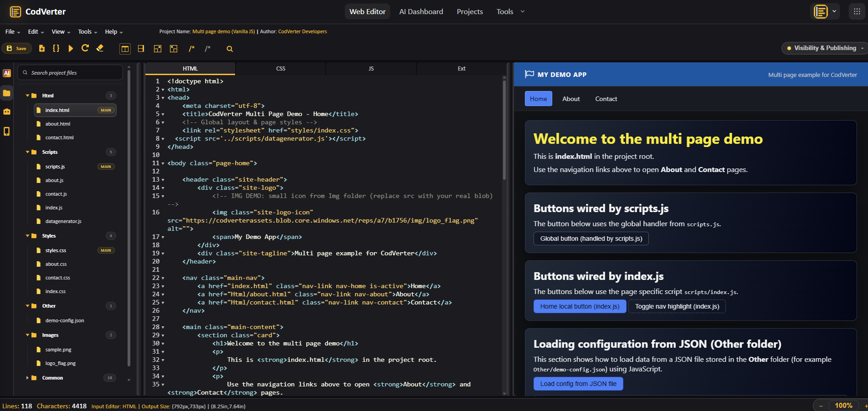Click the file icon beside sample.png
Image resolution: width=868 pixels, height=411 pixels.
pyautogui.click(x=39, y=350)
